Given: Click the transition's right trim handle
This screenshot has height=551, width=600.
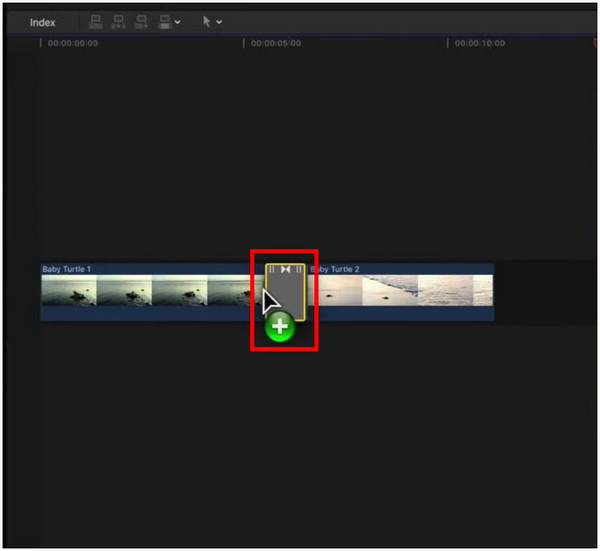Looking at the screenshot, I should click(x=299, y=270).
